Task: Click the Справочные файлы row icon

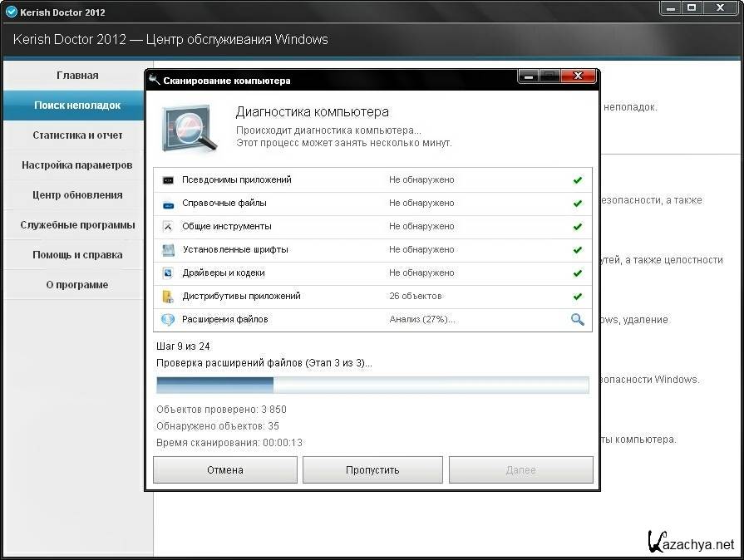Action: (x=168, y=203)
